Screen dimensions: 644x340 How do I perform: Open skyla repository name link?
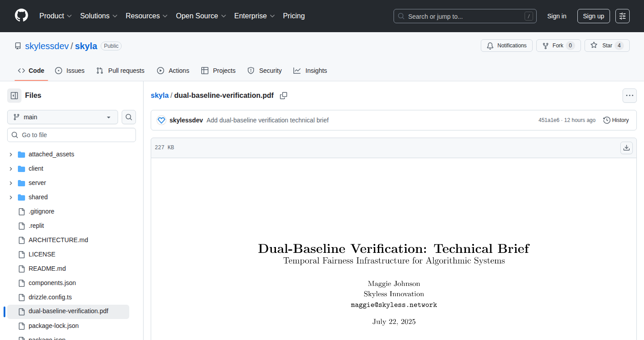(x=86, y=46)
